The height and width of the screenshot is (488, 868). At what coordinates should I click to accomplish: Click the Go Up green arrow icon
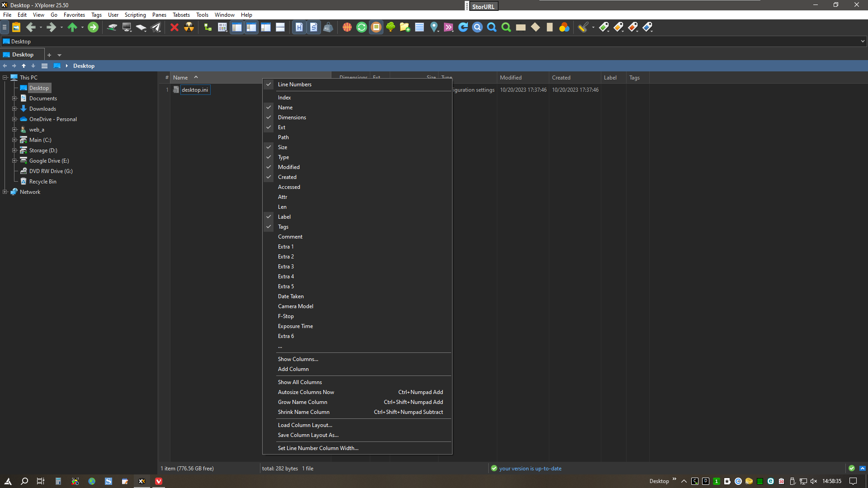click(x=72, y=28)
